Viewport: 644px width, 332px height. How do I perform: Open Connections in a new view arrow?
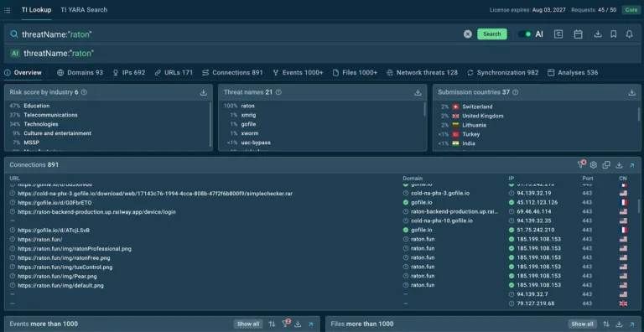tap(632, 165)
